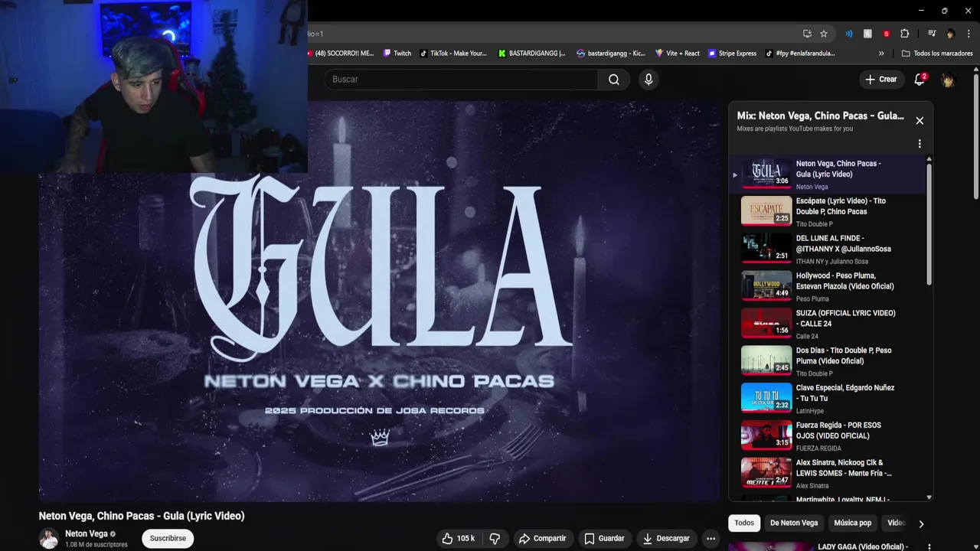This screenshot has height=551, width=980.
Task: Select the De Neton Vega filter chip
Action: tap(794, 523)
